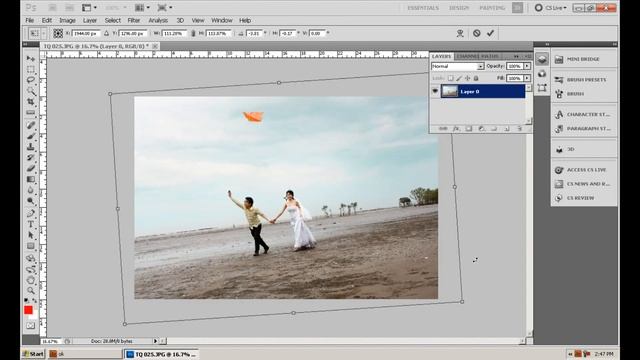Select the Ruler measure tool
This screenshot has height=360, width=640.
(31, 112)
